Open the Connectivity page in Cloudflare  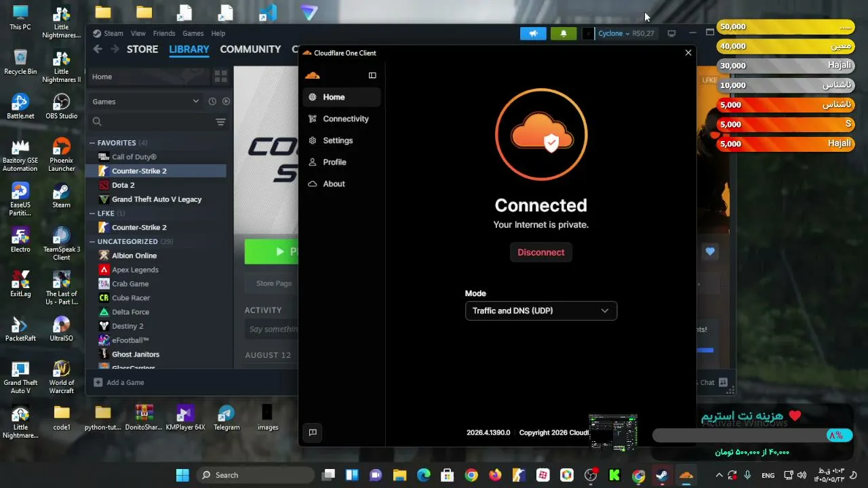click(x=342, y=119)
